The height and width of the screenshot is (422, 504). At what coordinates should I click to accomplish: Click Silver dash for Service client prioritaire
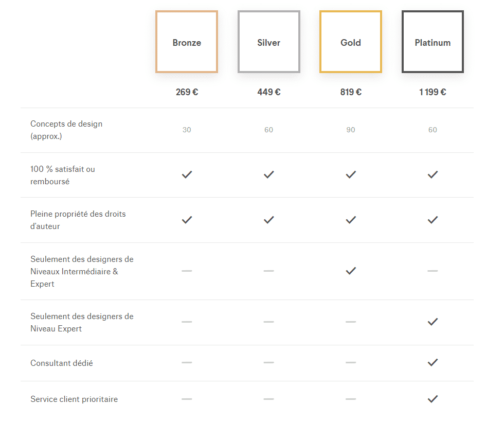268,398
